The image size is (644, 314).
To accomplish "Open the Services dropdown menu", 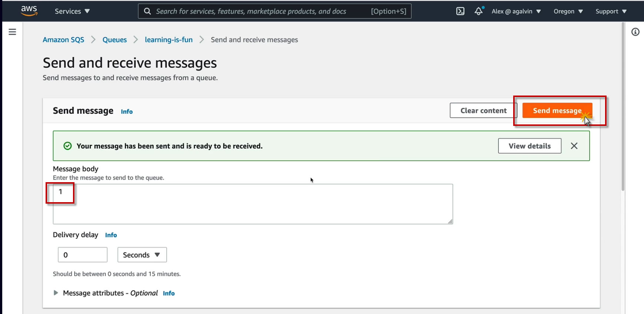I will coord(72,11).
